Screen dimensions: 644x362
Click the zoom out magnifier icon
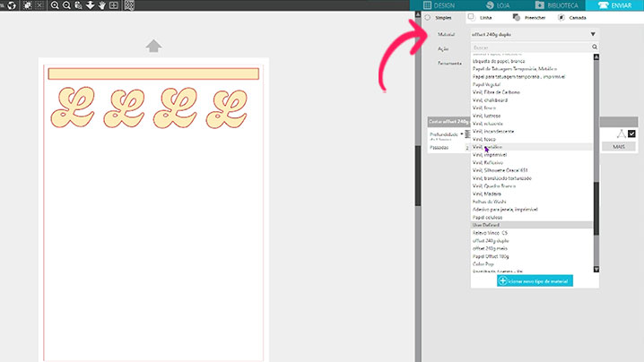pyautogui.click(x=66, y=5)
